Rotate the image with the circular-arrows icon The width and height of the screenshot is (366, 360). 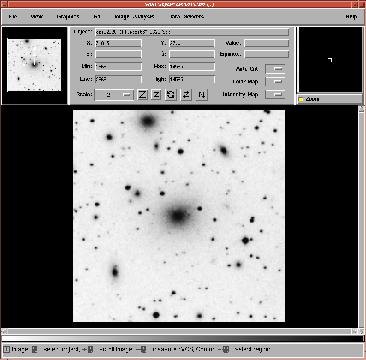171,95
